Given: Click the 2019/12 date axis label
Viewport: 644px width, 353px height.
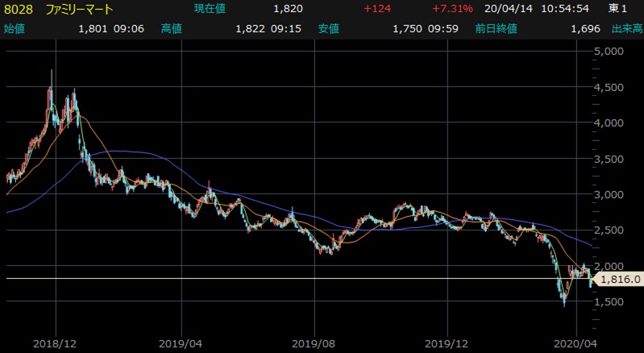Looking at the screenshot, I should (447, 343).
